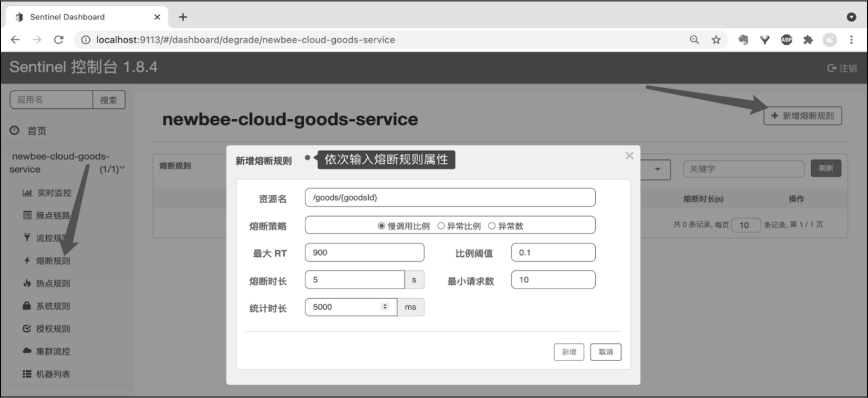Viewport: 868px width, 398px height.
Task: Go forward with the browser forward arrow
Action: 37,39
